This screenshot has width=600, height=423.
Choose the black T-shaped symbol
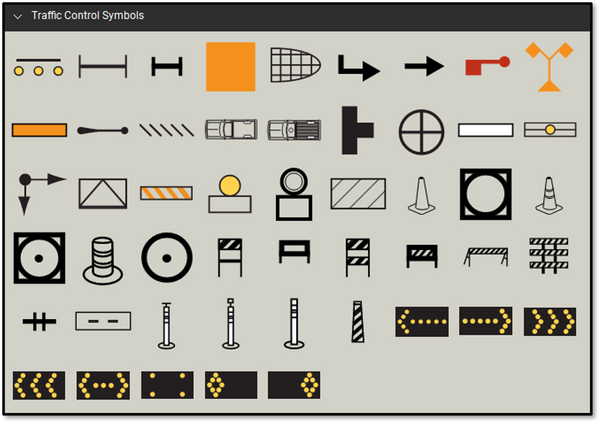click(357, 130)
